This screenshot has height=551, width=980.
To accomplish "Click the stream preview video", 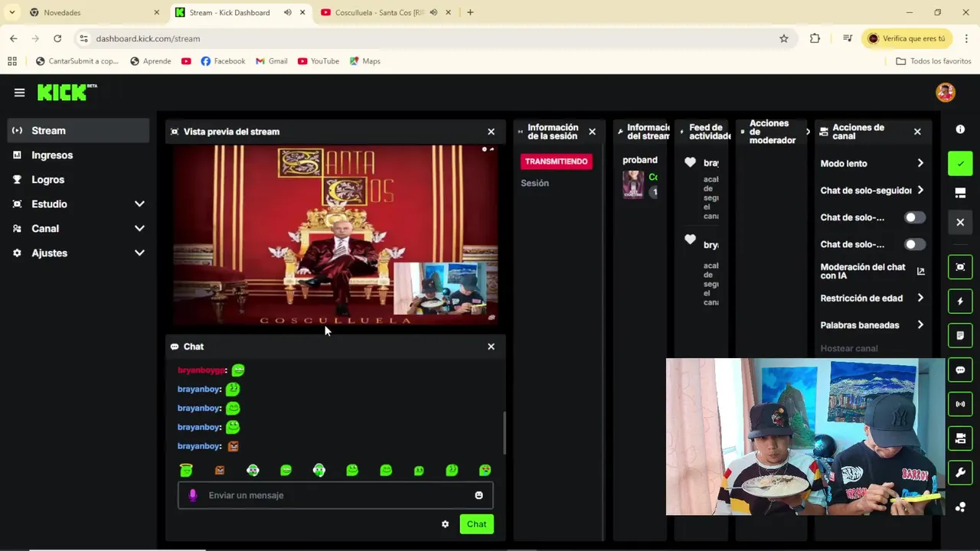I will (x=335, y=235).
